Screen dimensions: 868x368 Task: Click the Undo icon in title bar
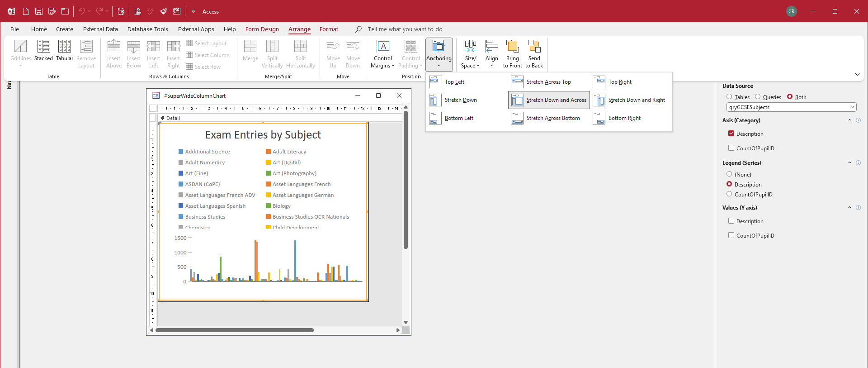81,11
